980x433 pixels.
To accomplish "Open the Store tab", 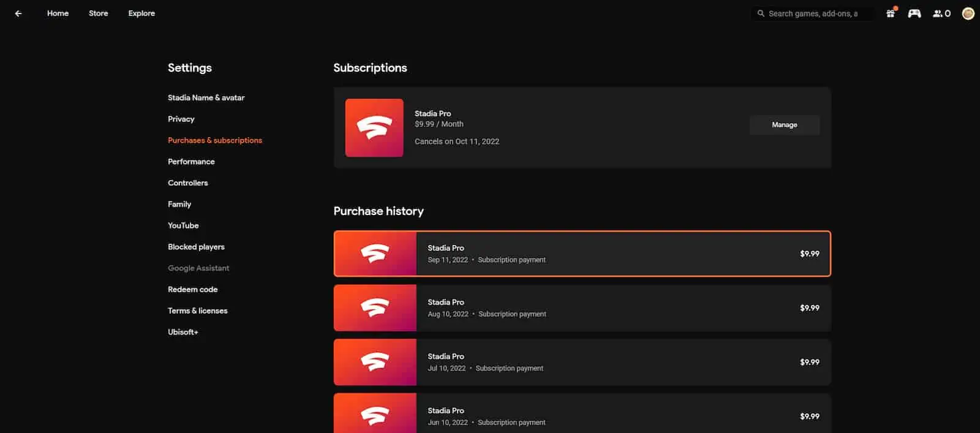I will [99, 13].
